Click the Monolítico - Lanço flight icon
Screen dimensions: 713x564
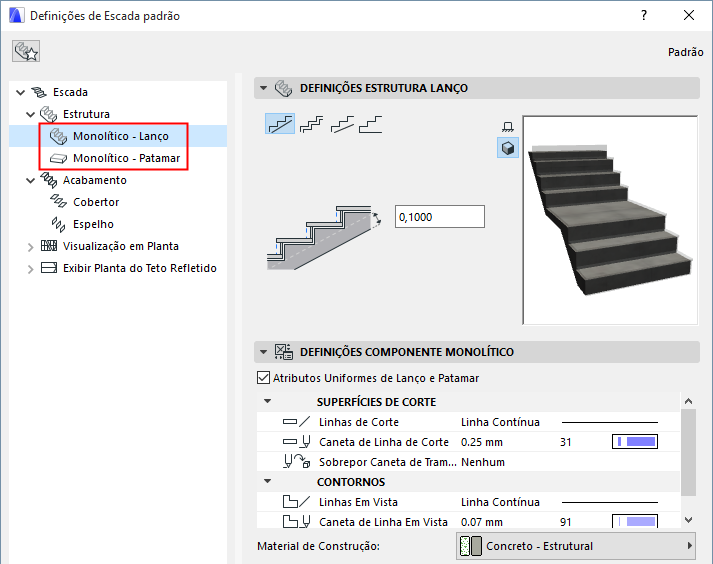click(x=59, y=136)
